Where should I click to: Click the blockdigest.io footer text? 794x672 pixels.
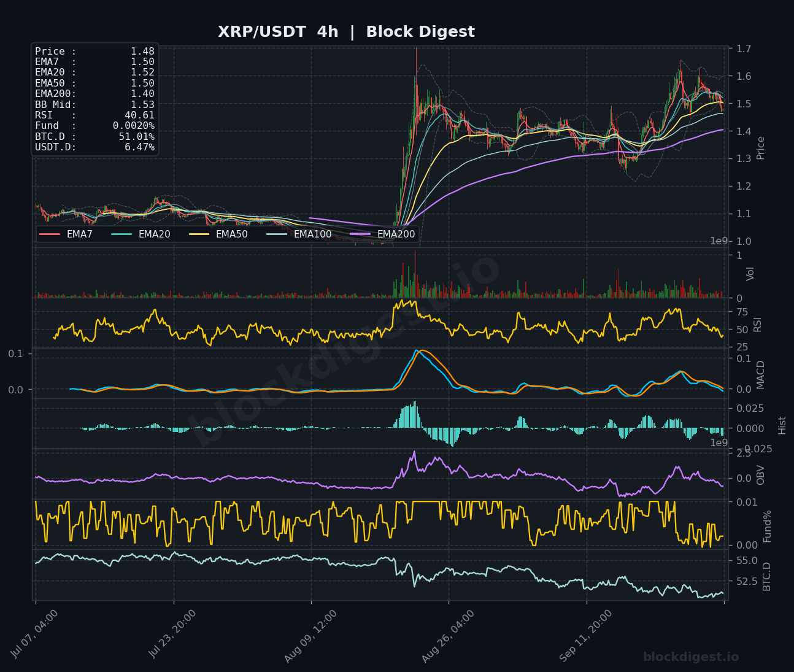point(691,657)
